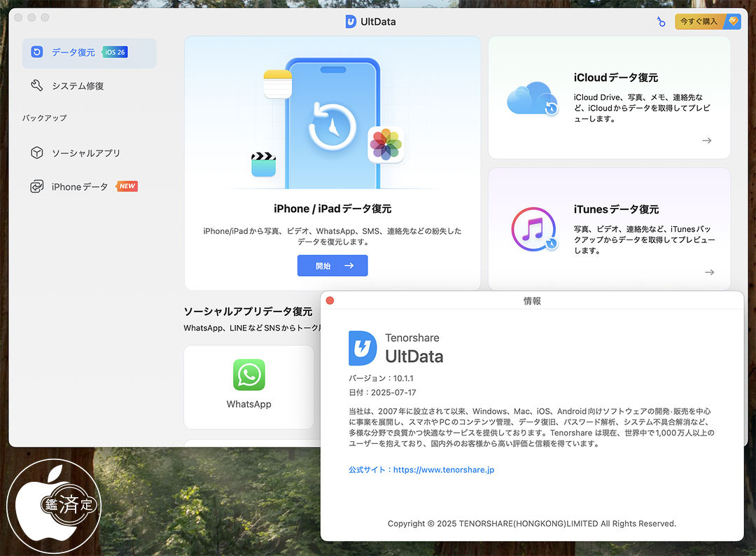Click the iTunesデータ復元 heading

[x=616, y=209]
